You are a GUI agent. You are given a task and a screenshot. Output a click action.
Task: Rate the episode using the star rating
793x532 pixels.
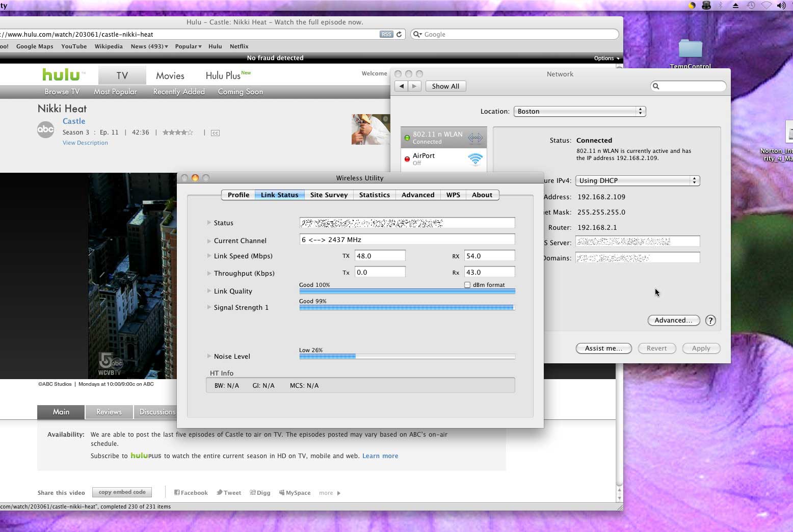tap(178, 132)
